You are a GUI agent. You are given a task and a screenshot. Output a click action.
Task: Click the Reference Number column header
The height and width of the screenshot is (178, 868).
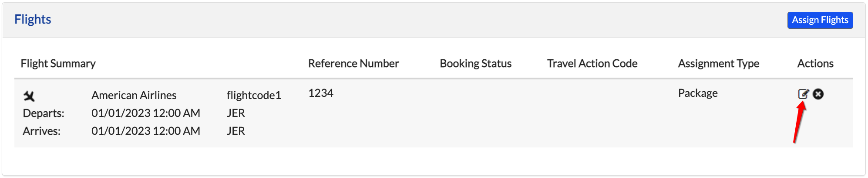tap(353, 63)
